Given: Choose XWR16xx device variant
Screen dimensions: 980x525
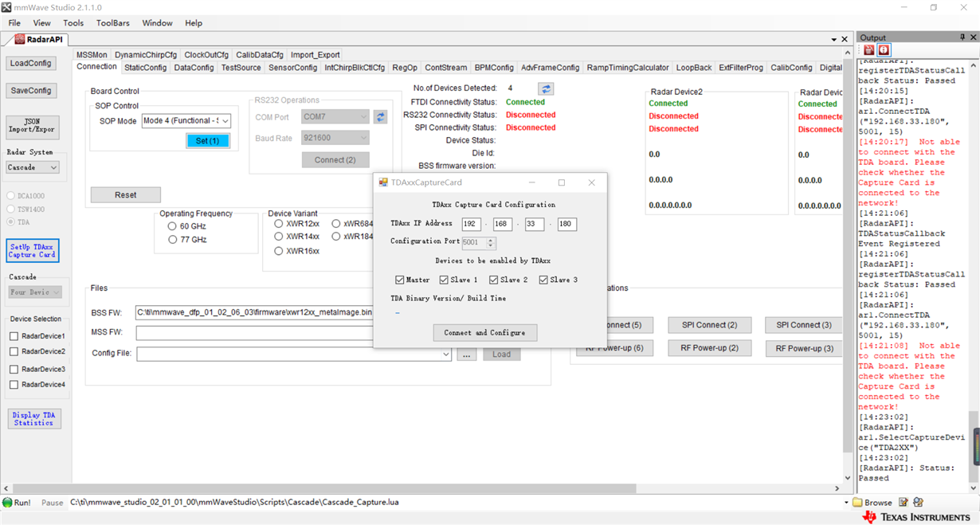Looking at the screenshot, I should click(278, 251).
